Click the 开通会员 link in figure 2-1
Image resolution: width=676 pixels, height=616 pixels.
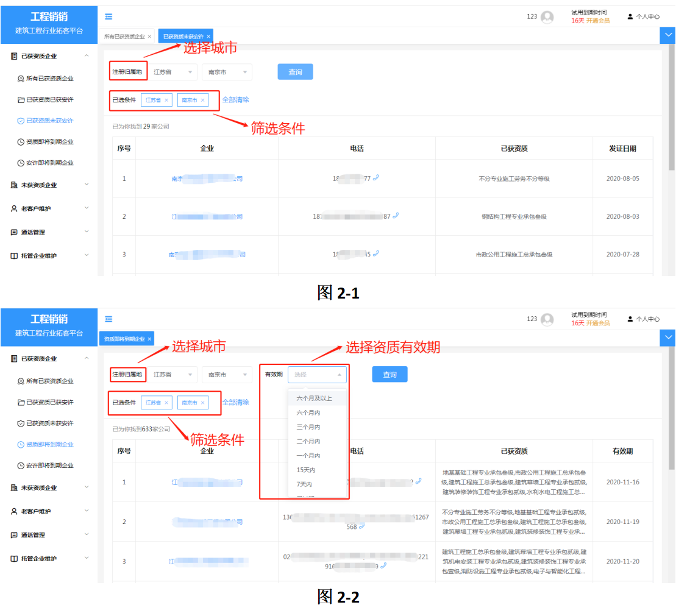pyautogui.click(x=598, y=21)
